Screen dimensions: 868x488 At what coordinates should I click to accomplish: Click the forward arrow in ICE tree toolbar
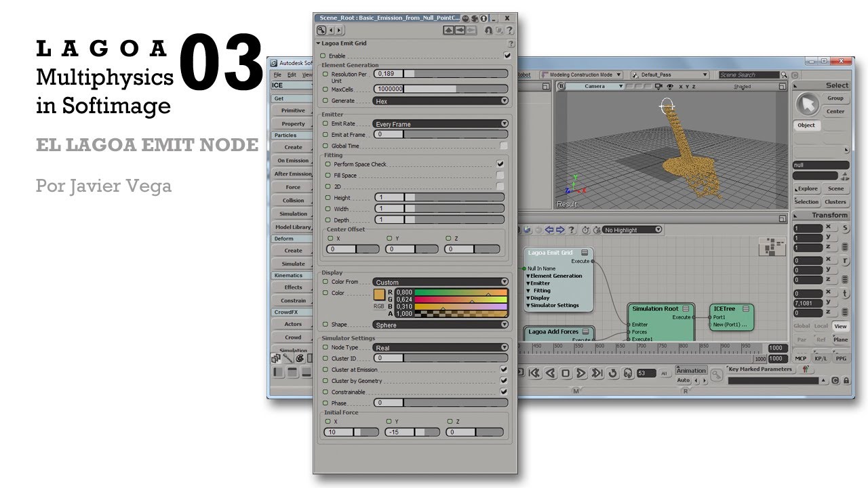coord(560,230)
